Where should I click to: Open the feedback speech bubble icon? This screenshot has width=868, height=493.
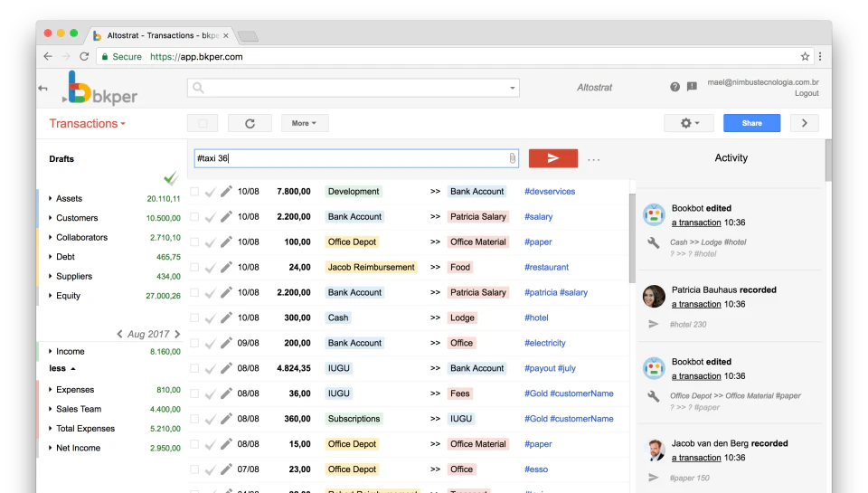point(692,87)
